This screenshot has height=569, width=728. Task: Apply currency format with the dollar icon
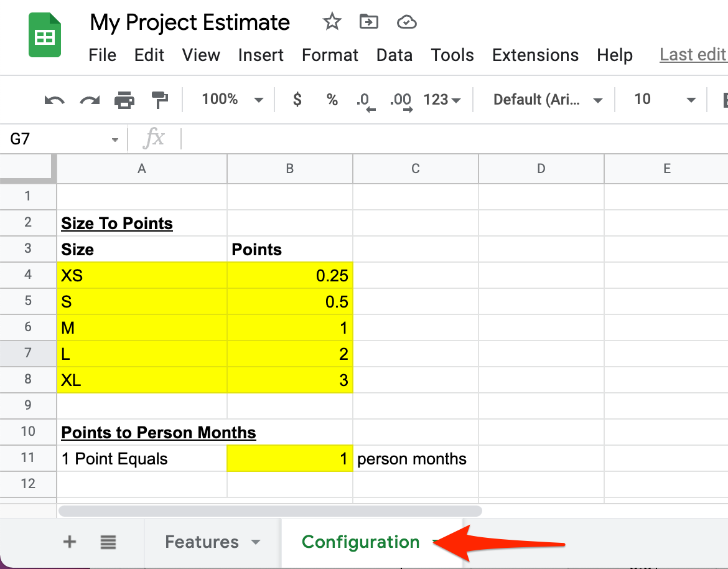pyautogui.click(x=297, y=100)
